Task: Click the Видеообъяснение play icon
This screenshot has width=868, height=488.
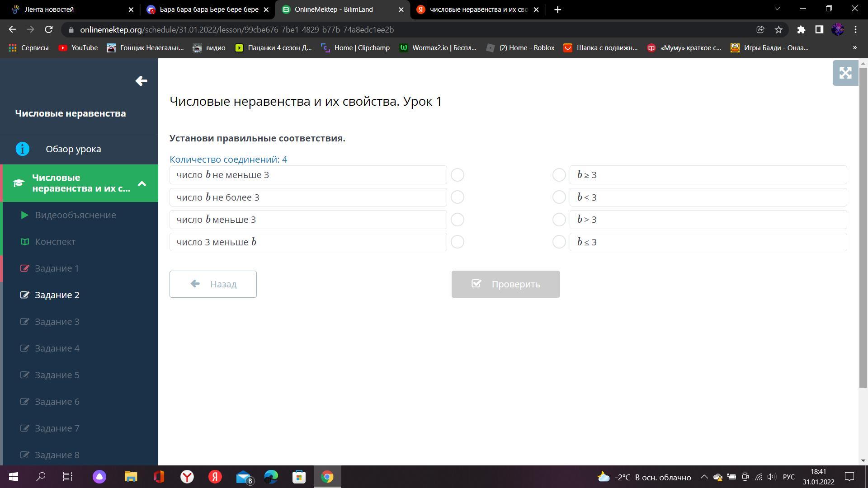Action: point(25,215)
